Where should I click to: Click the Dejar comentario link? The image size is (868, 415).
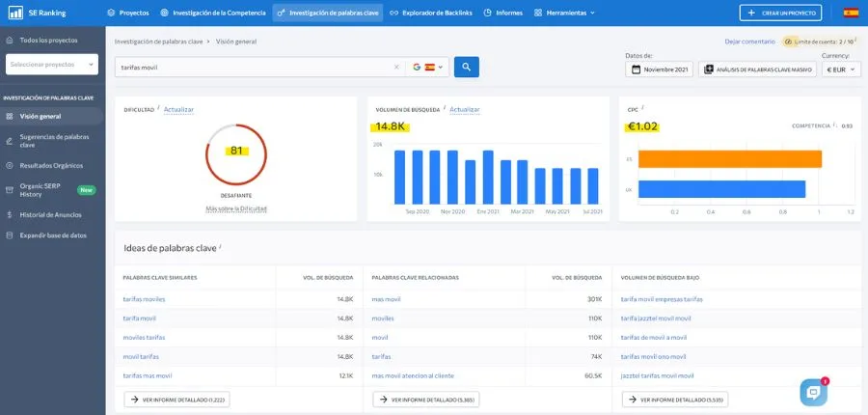749,41
